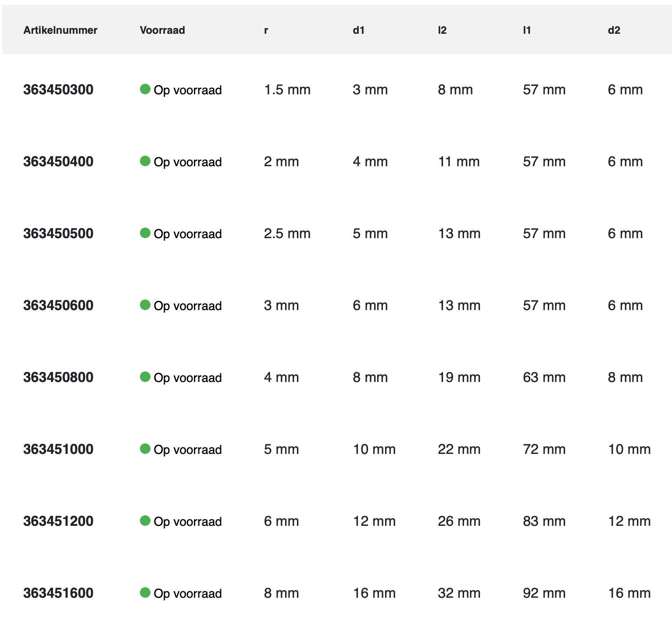
Task: Click the green stock dot for 363451600
Action: click(x=145, y=593)
